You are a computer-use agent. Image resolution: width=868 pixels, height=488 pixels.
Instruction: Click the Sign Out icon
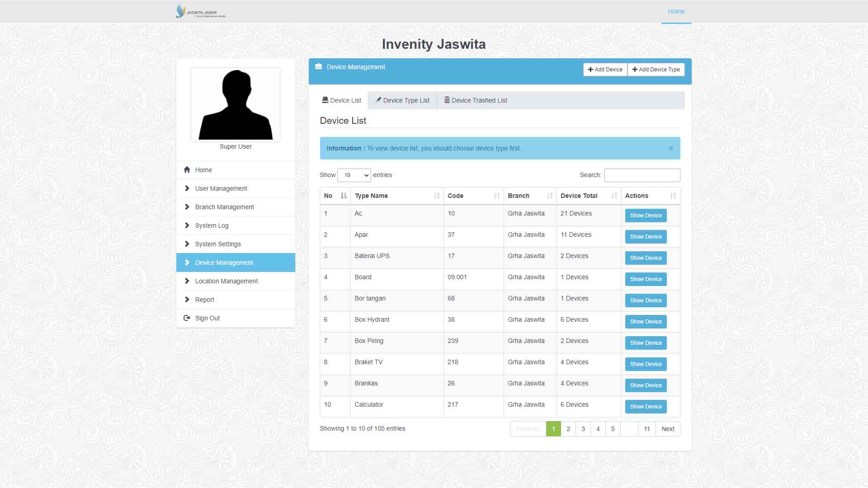point(187,318)
